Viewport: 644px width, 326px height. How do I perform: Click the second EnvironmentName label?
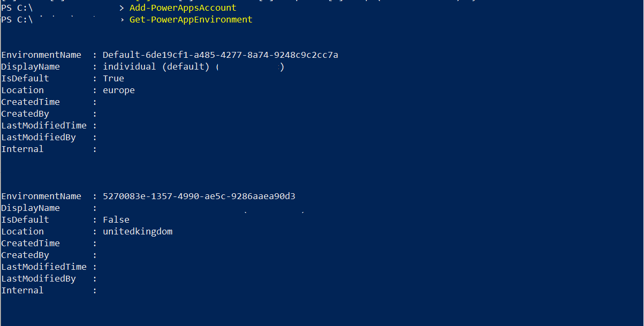(x=41, y=196)
